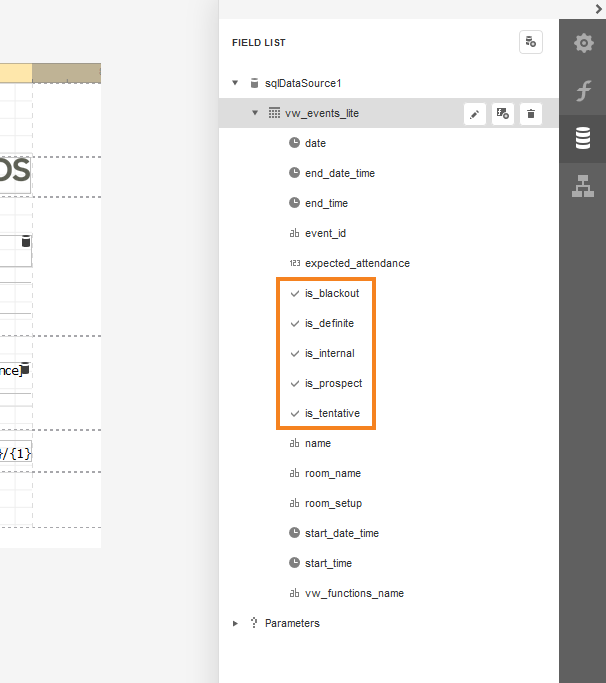
Task: Select the is_tentative boolean field
Action: 332,413
